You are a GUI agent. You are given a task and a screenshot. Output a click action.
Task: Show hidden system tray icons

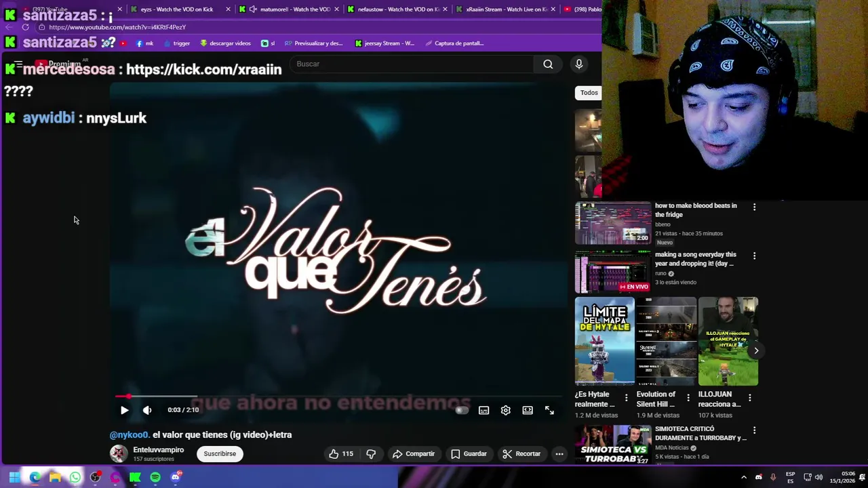pyautogui.click(x=743, y=478)
